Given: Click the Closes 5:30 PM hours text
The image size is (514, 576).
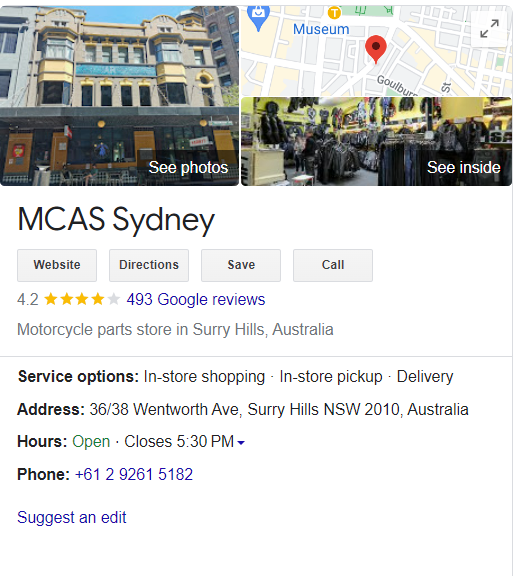Looking at the screenshot, I should [x=179, y=442].
